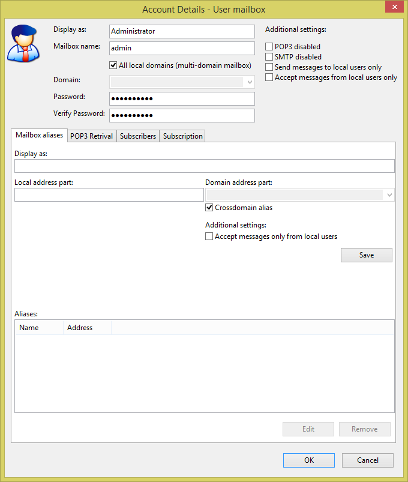Click the Aliases: label
408x482 pixels.
(x=26, y=314)
